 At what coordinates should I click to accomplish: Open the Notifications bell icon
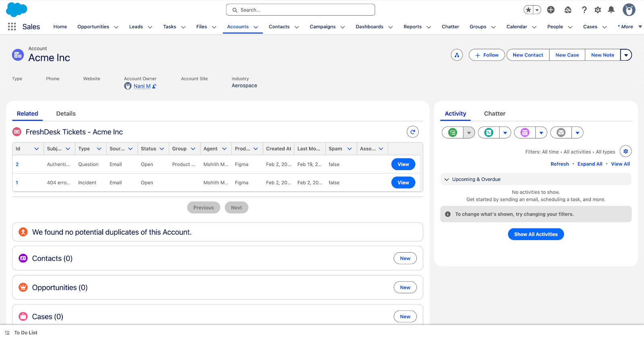(x=611, y=10)
